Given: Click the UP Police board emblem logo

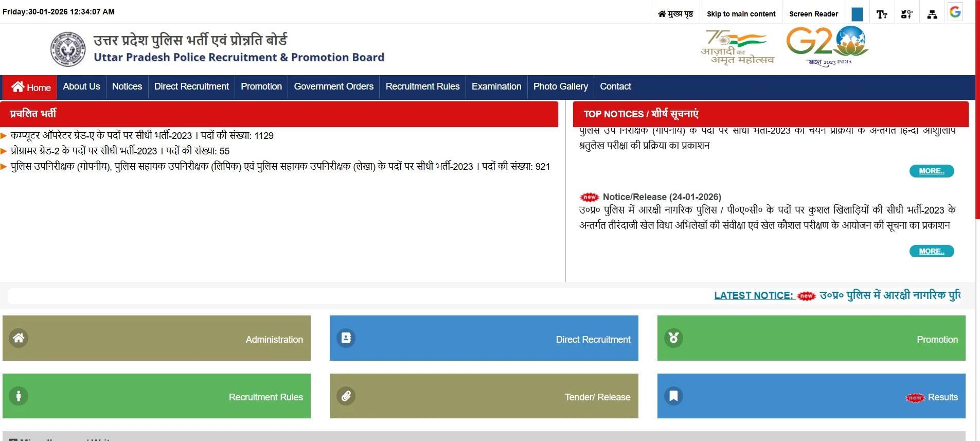Looking at the screenshot, I should (68, 49).
